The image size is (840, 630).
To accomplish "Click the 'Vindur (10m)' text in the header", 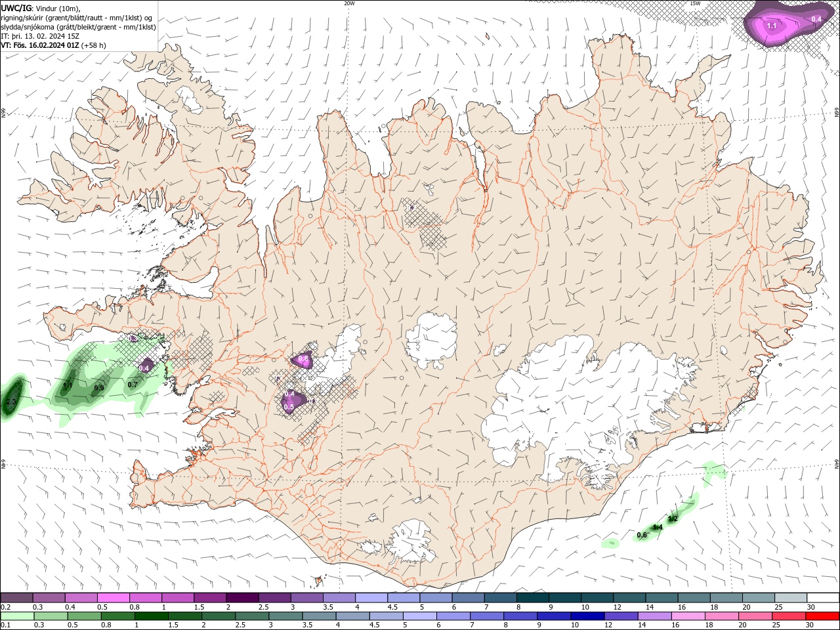I will coord(58,8).
